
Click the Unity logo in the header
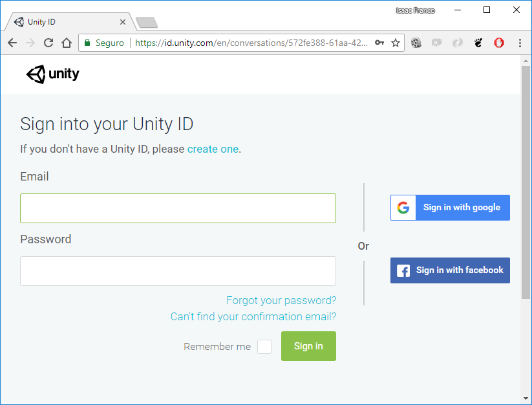pos(52,74)
